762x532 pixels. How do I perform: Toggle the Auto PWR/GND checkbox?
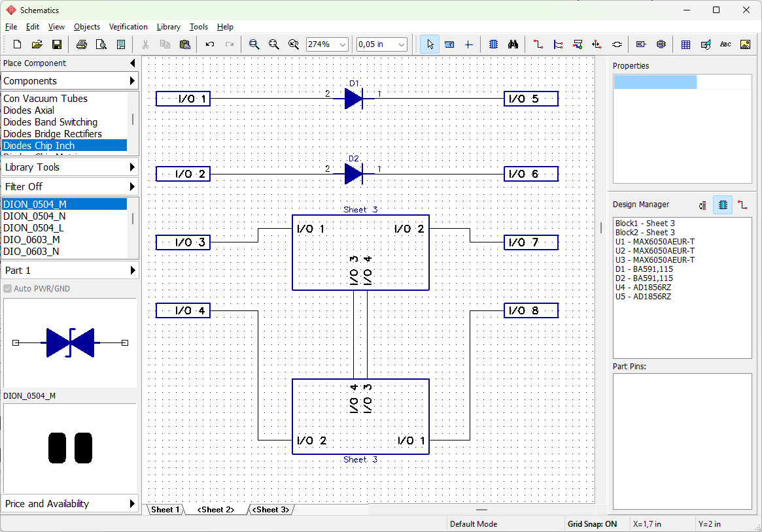click(x=8, y=289)
